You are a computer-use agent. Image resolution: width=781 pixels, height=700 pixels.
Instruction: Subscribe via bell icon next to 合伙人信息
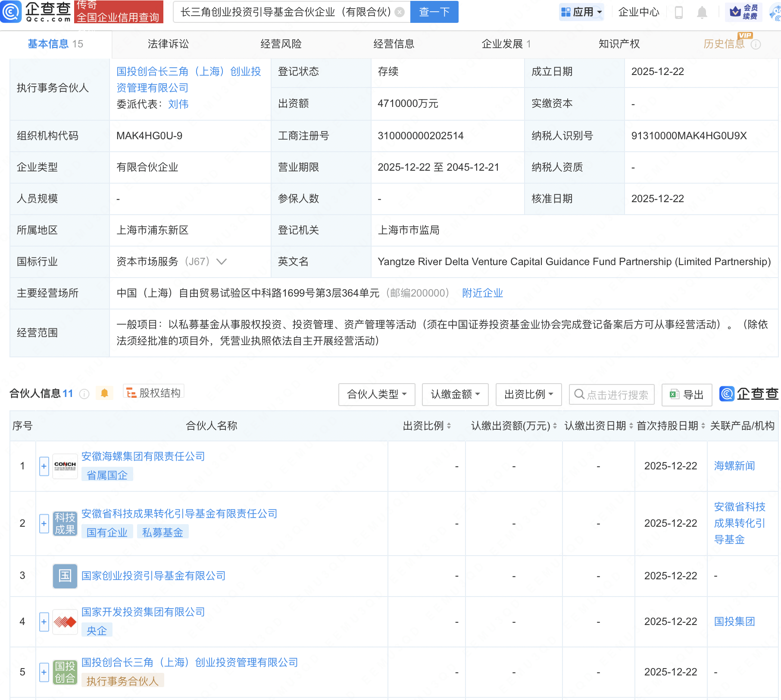click(104, 393)
